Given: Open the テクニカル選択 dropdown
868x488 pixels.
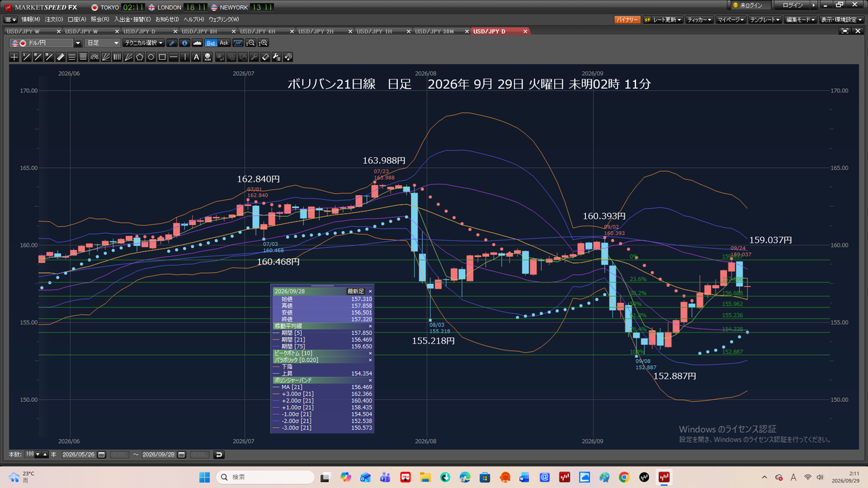Looking at the screenshot, I should click(x=144, y=43).
